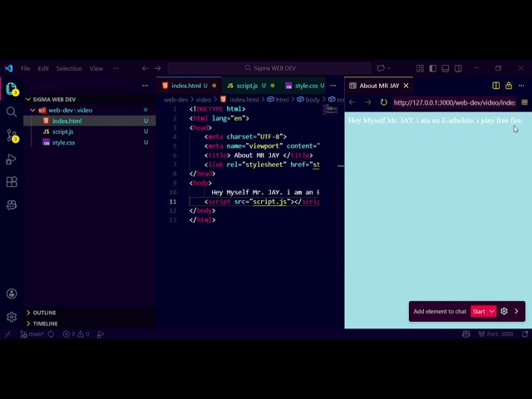
Task: Click the Synchronize Changes icon in the status bar
Action: (51, 334)
